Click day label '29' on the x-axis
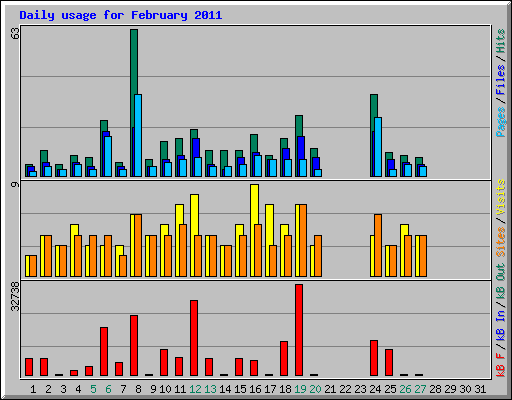Screen dimensions: 512x400 450,389
